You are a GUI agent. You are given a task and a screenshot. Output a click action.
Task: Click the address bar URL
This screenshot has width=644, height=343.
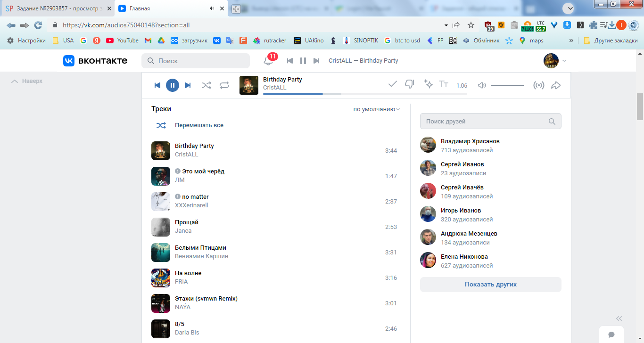126,25
